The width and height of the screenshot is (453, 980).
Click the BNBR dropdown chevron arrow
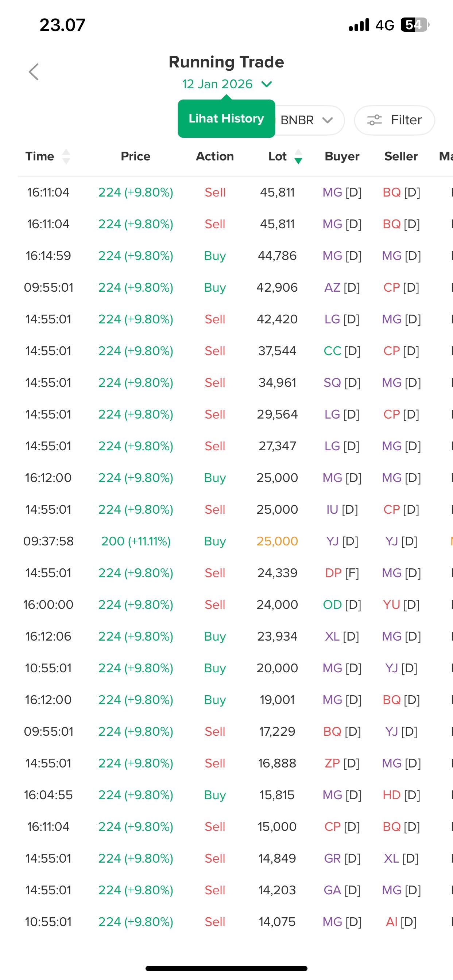[x=328, y=120]
